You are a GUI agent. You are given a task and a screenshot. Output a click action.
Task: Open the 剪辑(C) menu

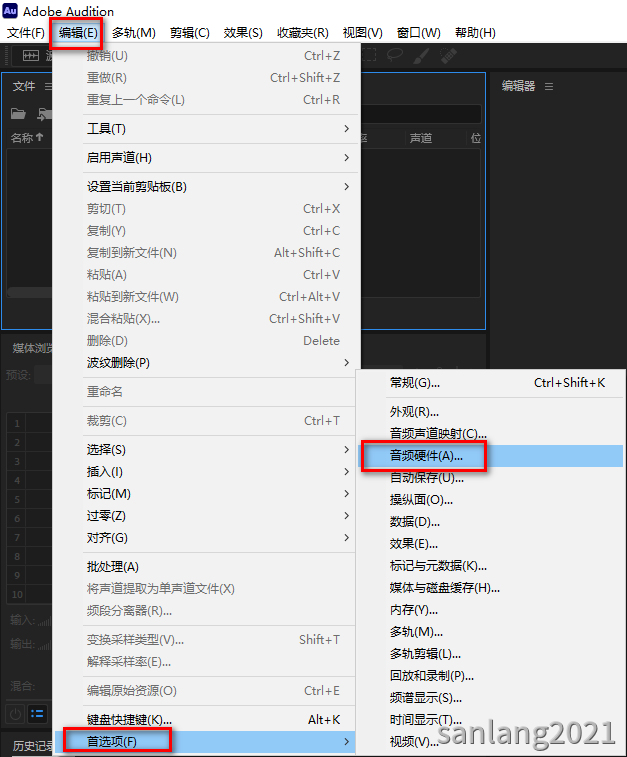pos(190,33)
